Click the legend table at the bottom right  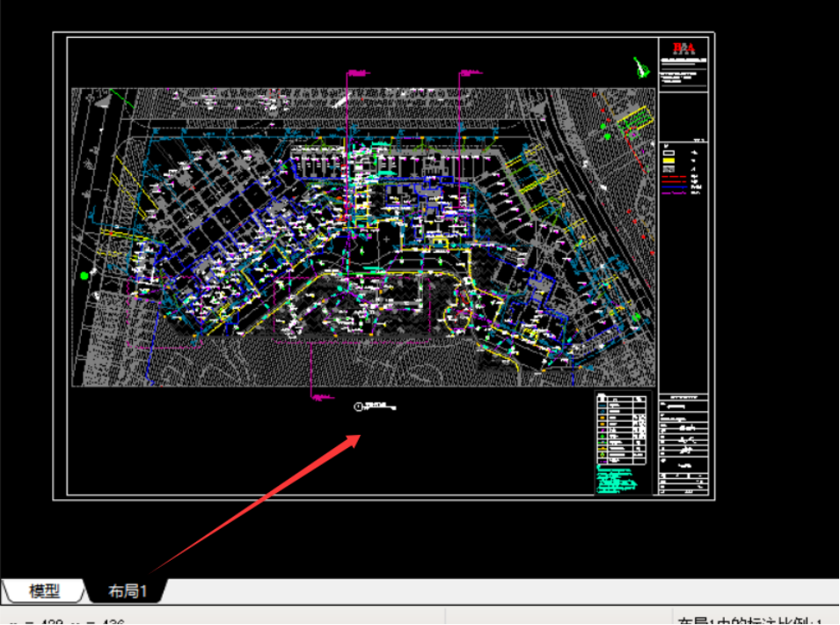(623, 430)
